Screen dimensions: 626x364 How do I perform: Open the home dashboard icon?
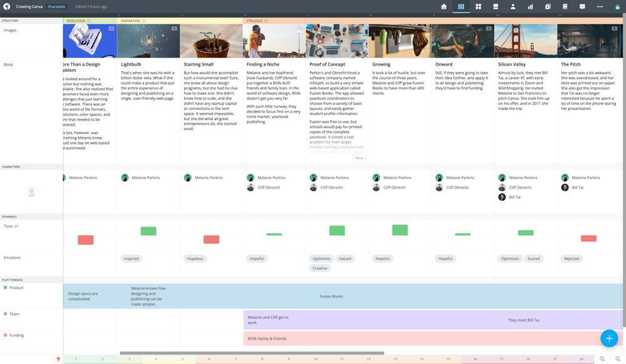[x=444, y=6]
